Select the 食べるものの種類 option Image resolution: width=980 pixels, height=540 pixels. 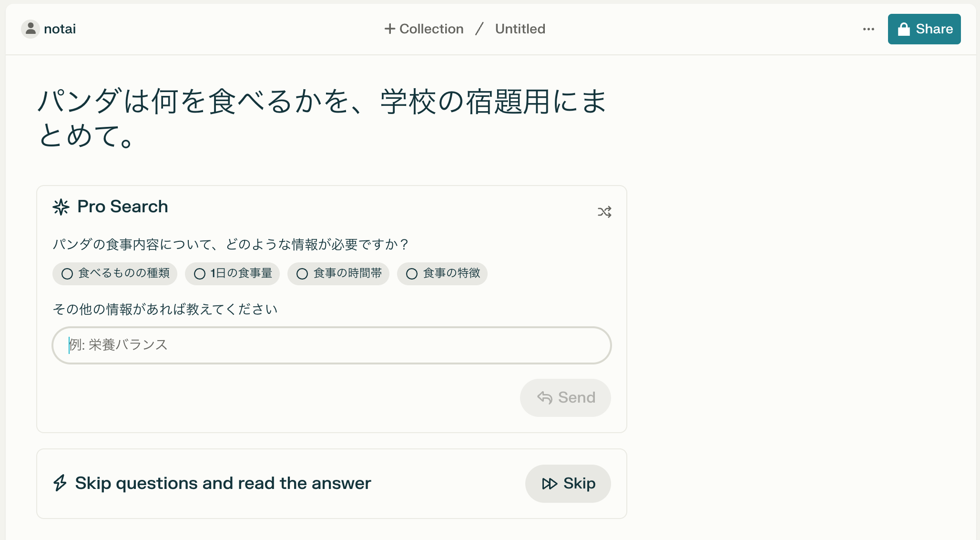(115, 273)
